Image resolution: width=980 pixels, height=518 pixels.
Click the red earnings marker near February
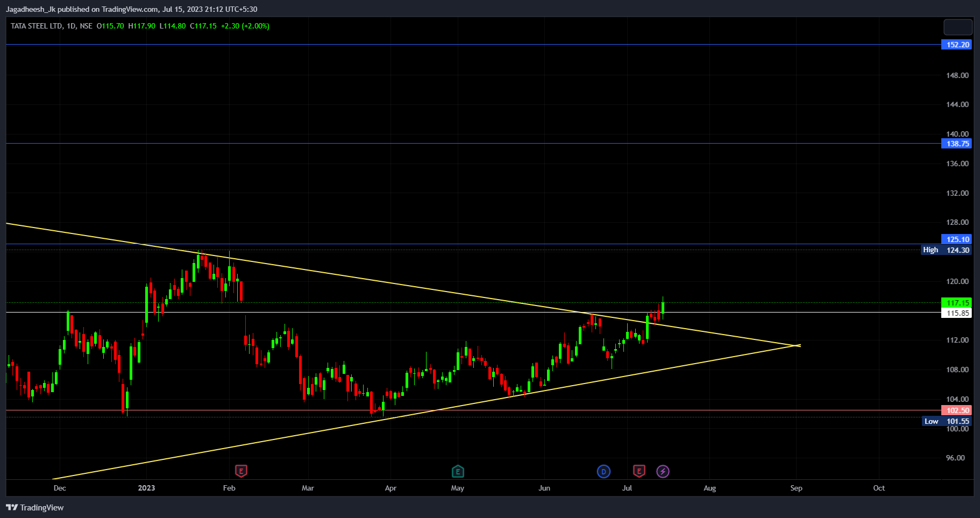[242, 472]
